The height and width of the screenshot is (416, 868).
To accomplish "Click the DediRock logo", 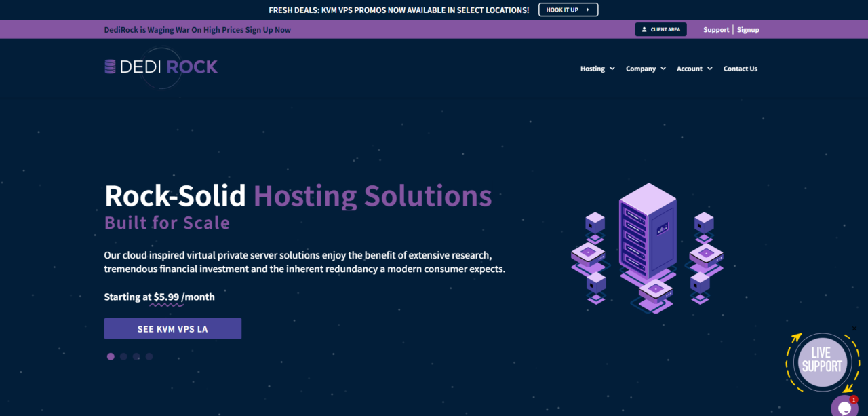I will tap(161, 67).
